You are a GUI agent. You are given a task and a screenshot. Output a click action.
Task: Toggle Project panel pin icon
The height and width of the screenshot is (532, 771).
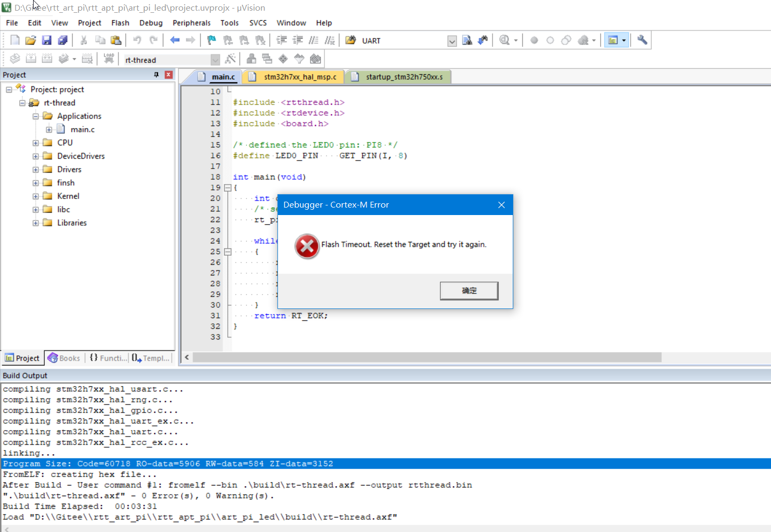point(156,75)
